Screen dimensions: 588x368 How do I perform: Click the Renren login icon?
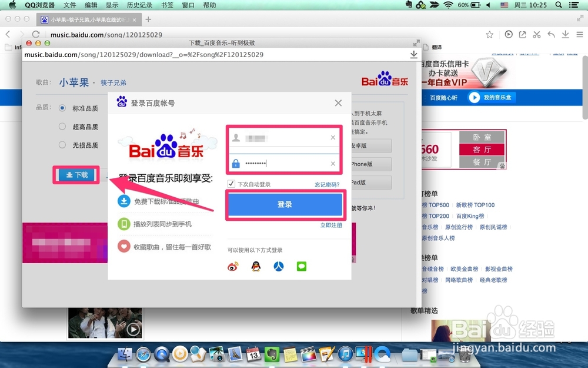click(279, 267)
